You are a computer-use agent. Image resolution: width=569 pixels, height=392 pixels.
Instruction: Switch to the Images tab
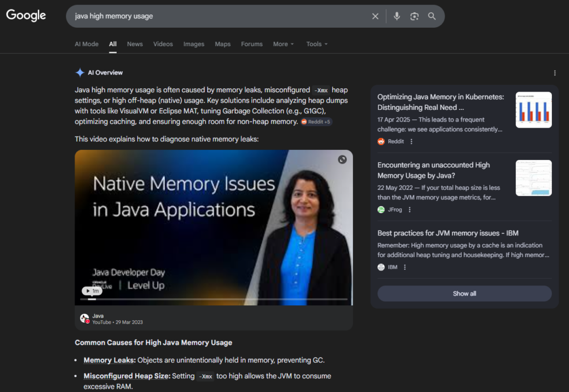(194, 44)
